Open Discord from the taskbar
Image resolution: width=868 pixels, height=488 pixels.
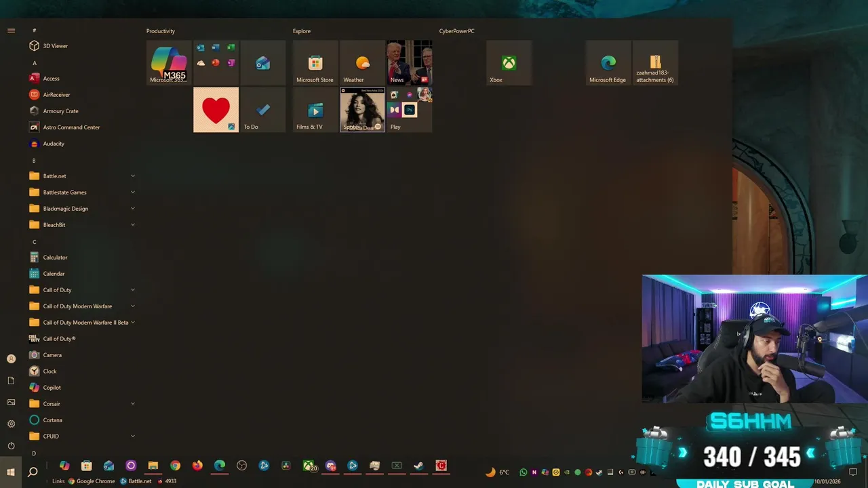[x=331, y=466]
